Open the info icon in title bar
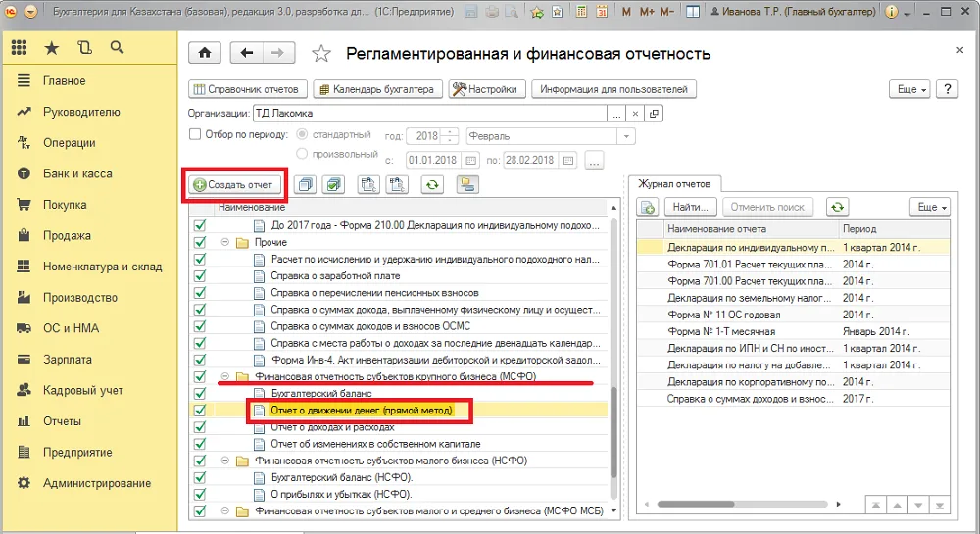Viewport: 980px width, 534px height. 892,11
